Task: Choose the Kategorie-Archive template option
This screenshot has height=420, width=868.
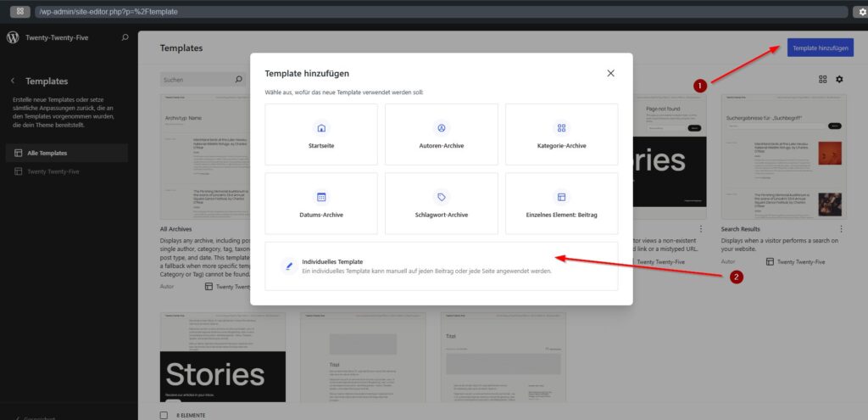Action: (x=561, y=134)
